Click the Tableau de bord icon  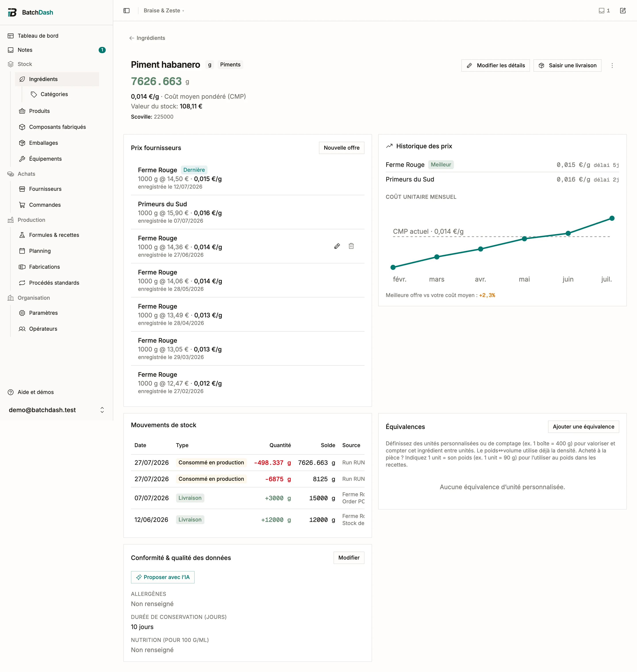pyautogui.click(x=11, y=36)
